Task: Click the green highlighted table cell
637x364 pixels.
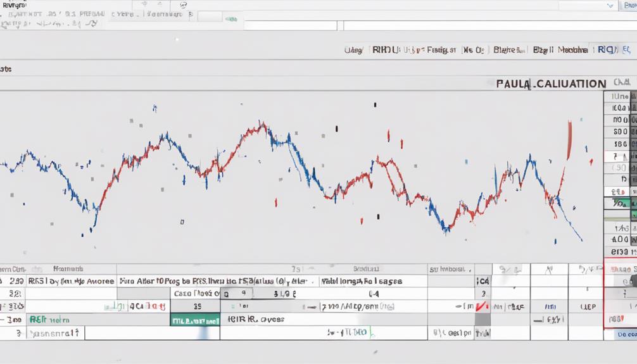Action: click(x=195, y=320)
